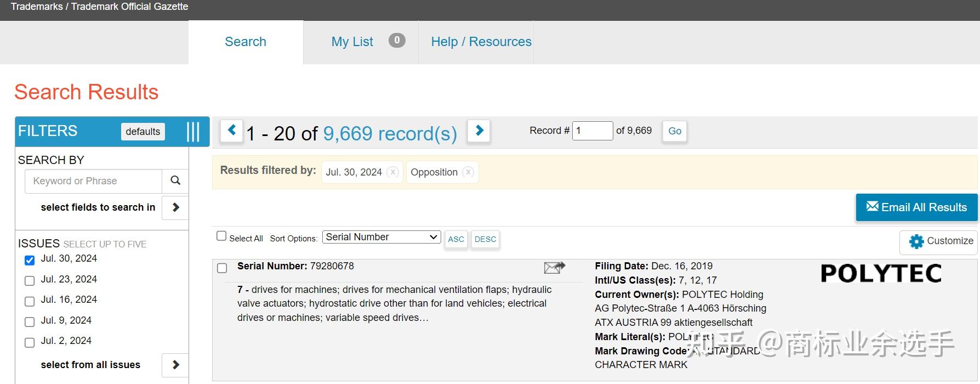Remove the Jul. 30, 2024 filter
Viewport: 980px width, 384px height.
tap(392, 172)
